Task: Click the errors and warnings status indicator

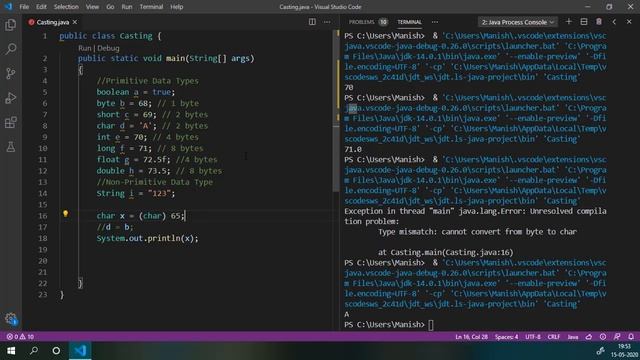Action: (x=20, y=337)
